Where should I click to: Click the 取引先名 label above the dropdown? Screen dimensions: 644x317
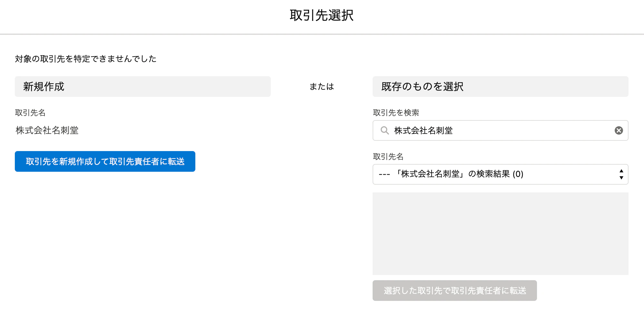coord(388,157)
